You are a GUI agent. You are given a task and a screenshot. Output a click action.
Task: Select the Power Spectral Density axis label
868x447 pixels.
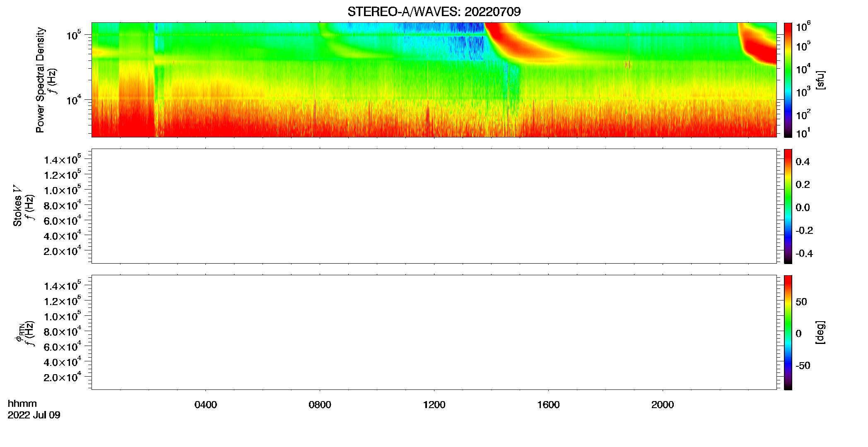[x=40, y=80]
